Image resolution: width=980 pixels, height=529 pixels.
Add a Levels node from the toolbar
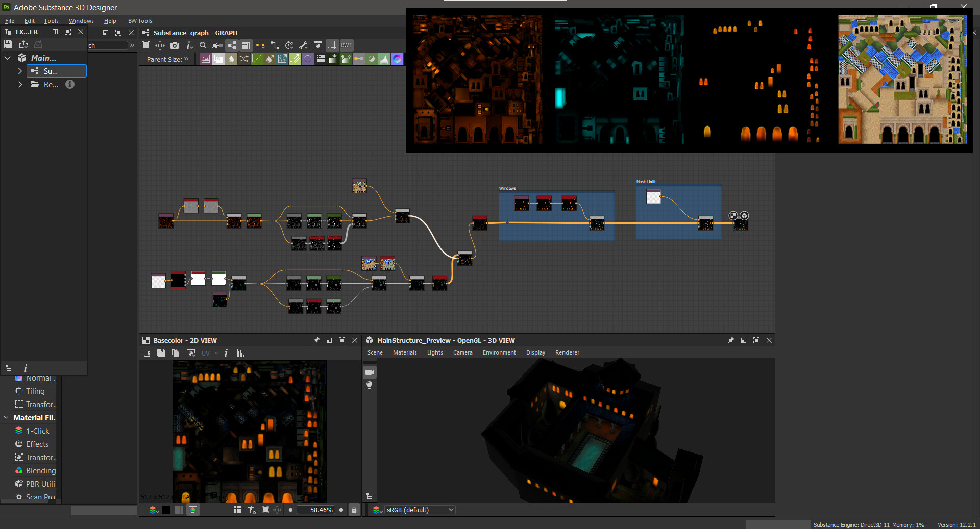click(x=384, y=59)
